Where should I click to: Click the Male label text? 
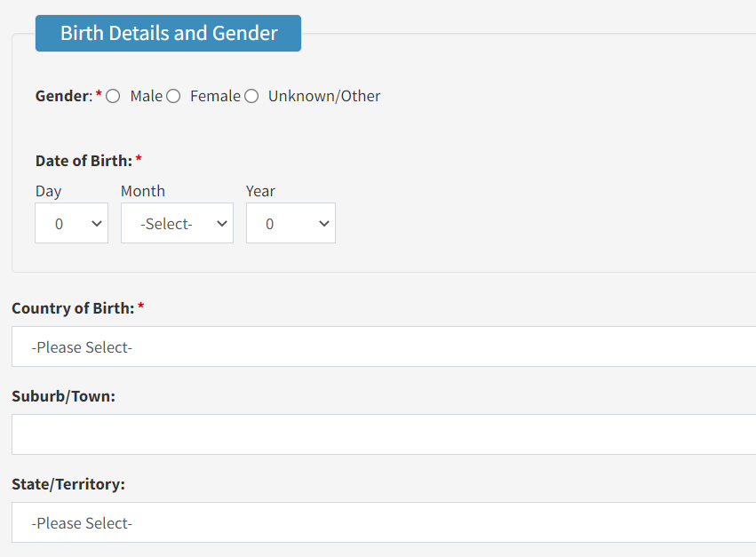point(147,96)
